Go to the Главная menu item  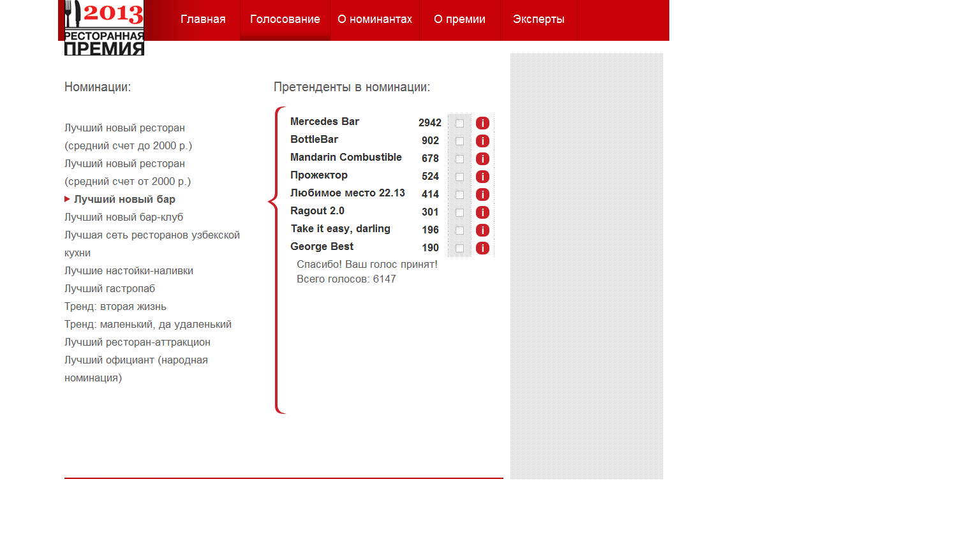203,19
